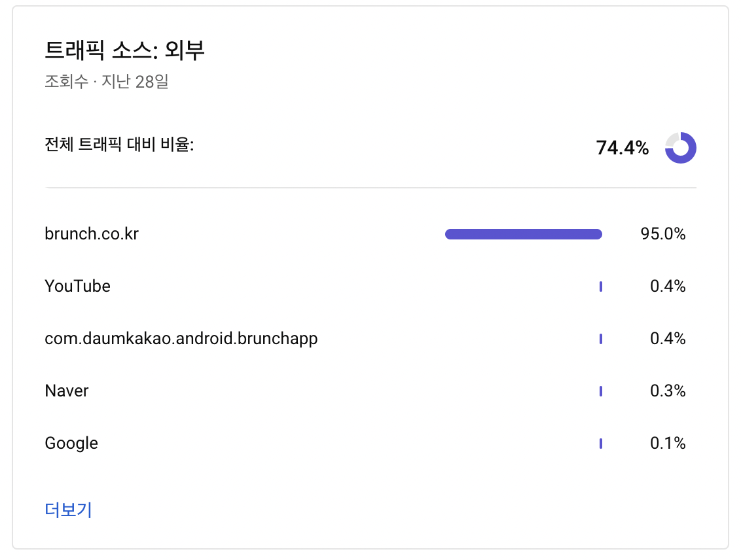
Task: Select the Google traffic source row
Action: click(x=365, y=444)
